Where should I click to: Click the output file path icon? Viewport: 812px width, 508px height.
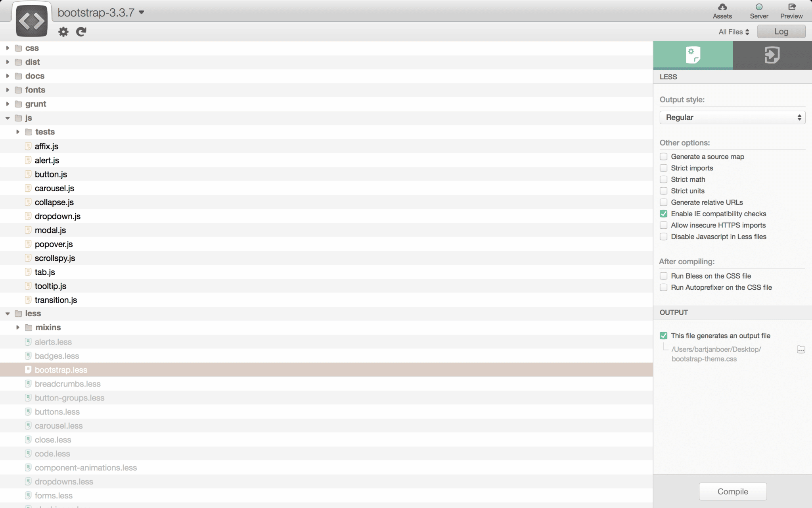click(801, 349)
